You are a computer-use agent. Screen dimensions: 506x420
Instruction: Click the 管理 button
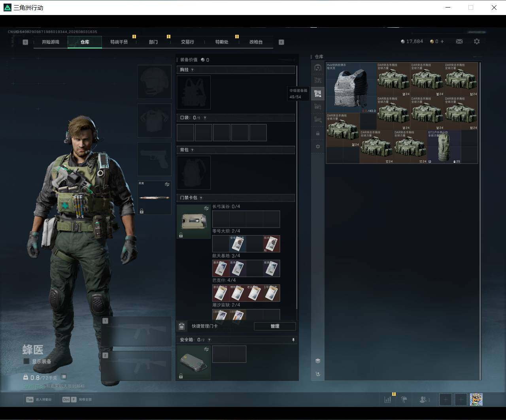275,326
